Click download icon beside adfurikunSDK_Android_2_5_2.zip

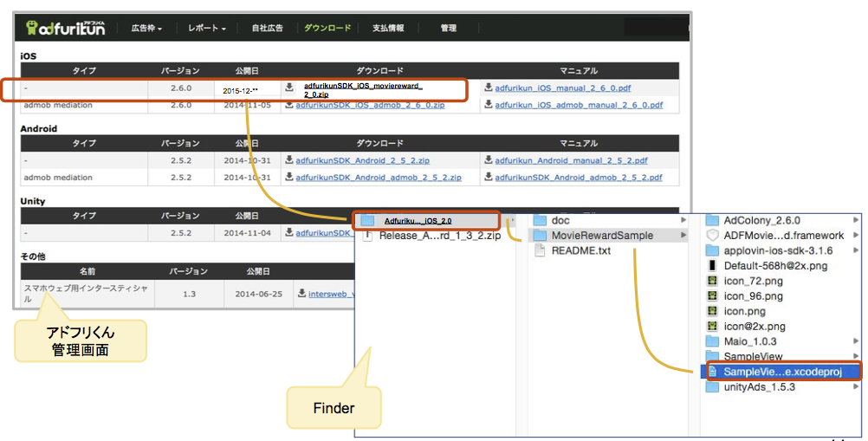(x=289, y=160)
